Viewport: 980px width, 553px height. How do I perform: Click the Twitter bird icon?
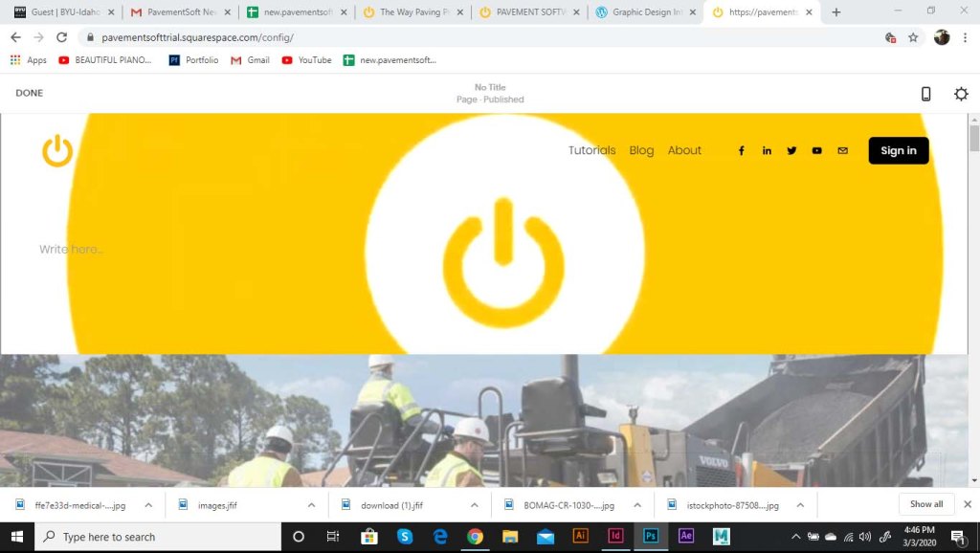click(791, 150)
